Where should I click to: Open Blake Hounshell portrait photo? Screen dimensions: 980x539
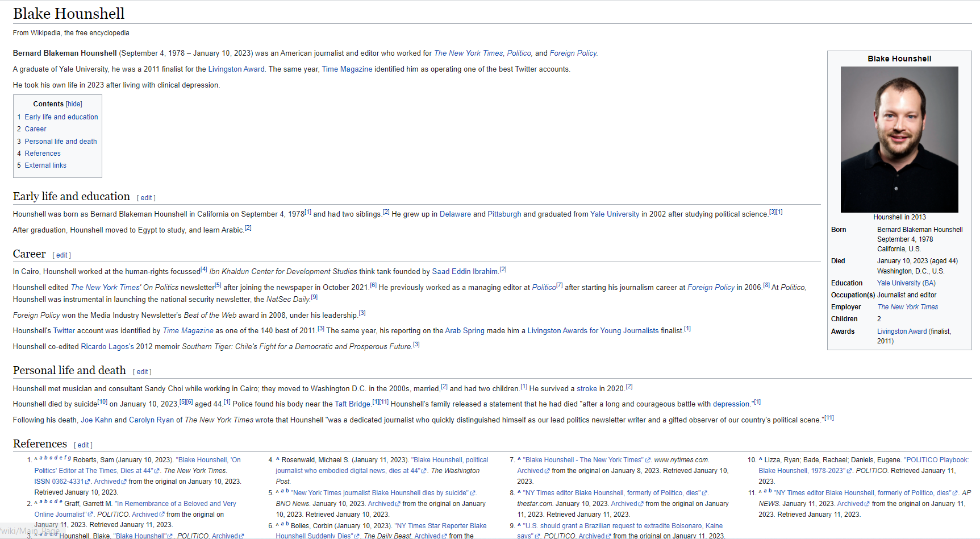899,139
